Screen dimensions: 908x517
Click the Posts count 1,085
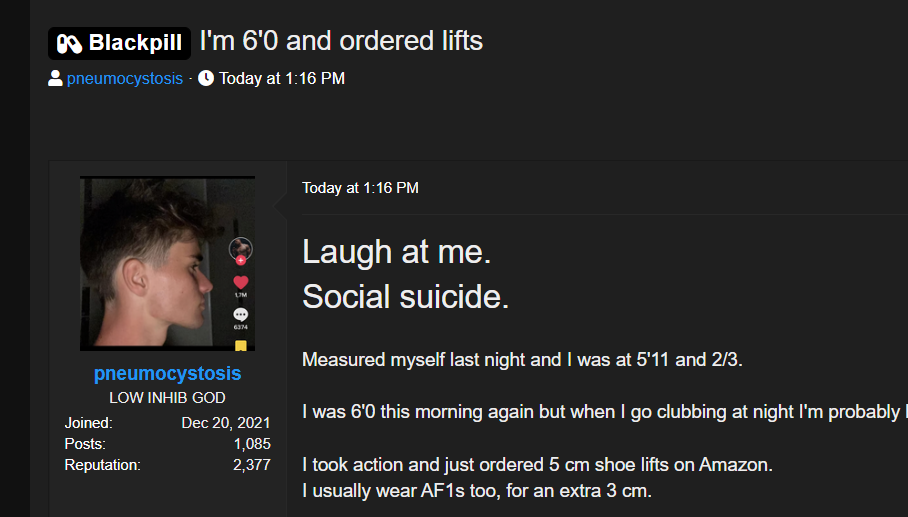pyautogui.click(x=249, y=443)
